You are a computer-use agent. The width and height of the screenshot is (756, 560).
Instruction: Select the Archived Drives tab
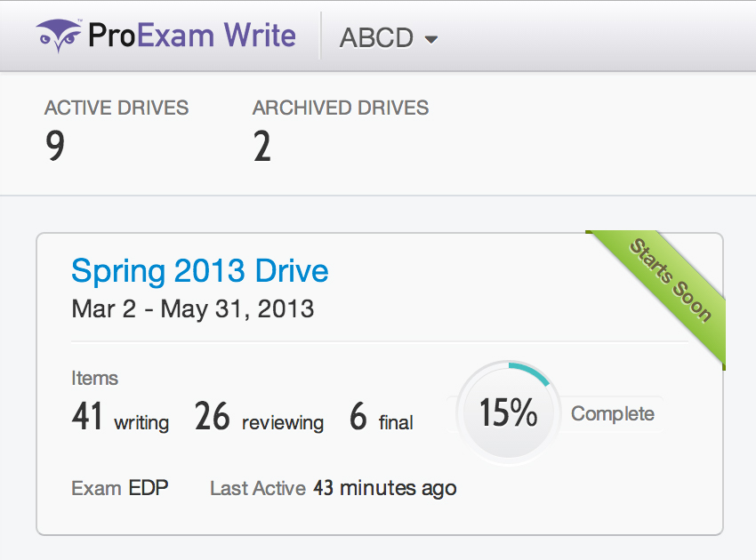pos(341,108)
